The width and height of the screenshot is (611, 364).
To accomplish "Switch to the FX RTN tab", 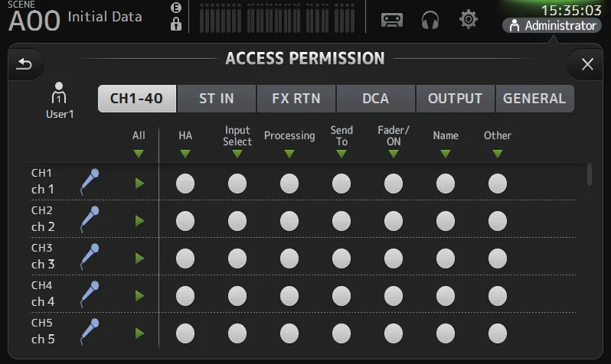I will 296,99.
